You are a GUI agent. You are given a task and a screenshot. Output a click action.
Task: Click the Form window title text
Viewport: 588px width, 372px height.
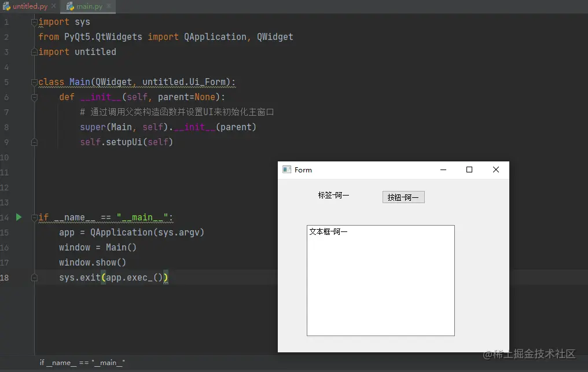[303, 170]
